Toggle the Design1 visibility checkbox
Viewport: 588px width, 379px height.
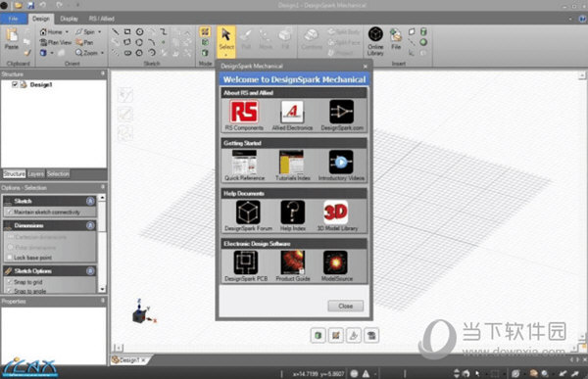[15, 84]
